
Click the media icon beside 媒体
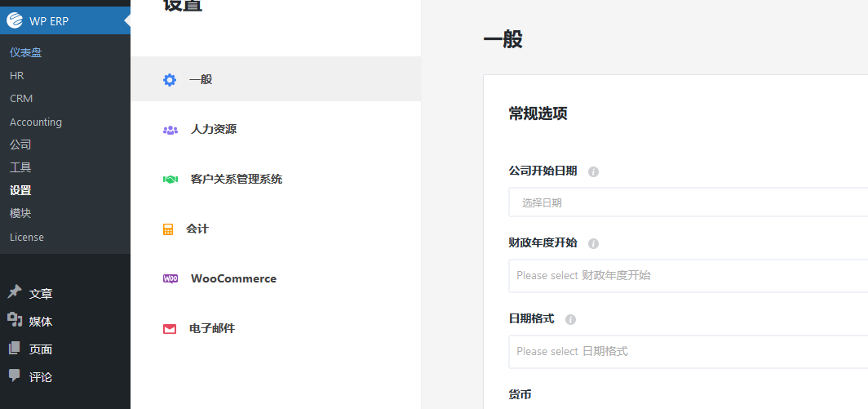click(x=15, y=320)
